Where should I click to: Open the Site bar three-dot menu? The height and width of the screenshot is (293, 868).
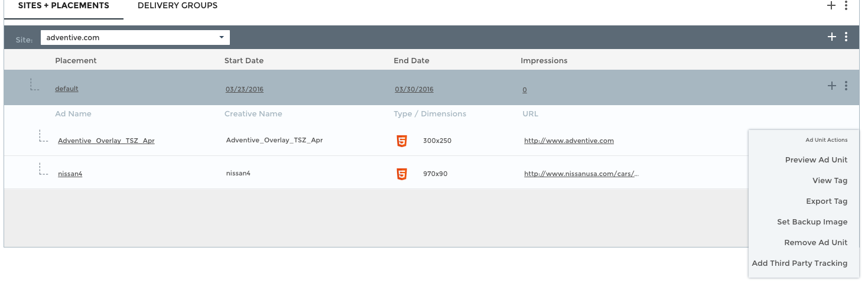[846, 37]
